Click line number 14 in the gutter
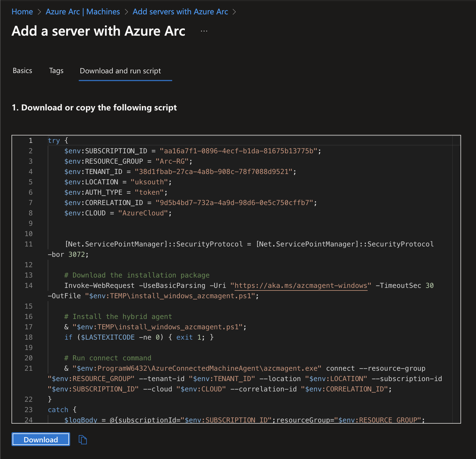The height and width of the screenshot is (459, 476). point(28,286)
